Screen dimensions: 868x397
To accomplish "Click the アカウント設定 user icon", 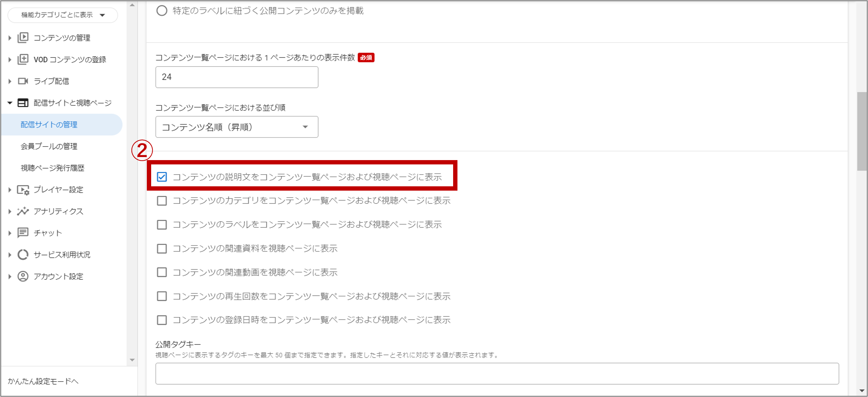I will tap(23, 276).
